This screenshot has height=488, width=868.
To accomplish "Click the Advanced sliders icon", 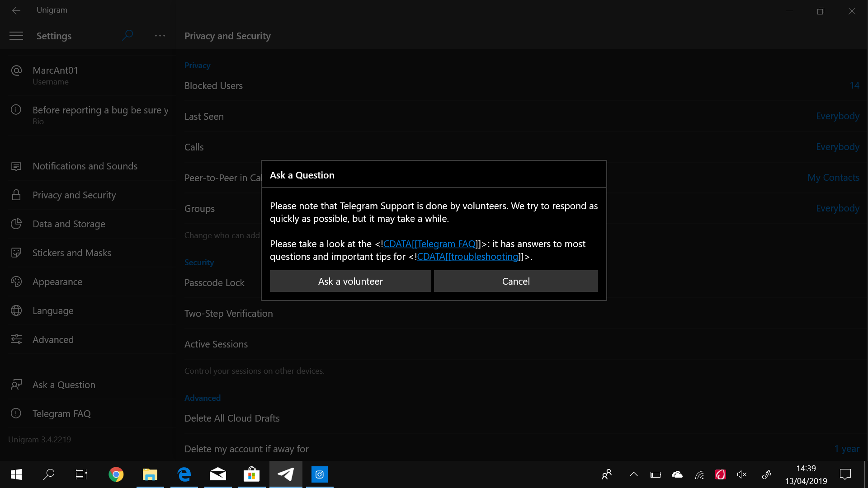I will [16, 339].
